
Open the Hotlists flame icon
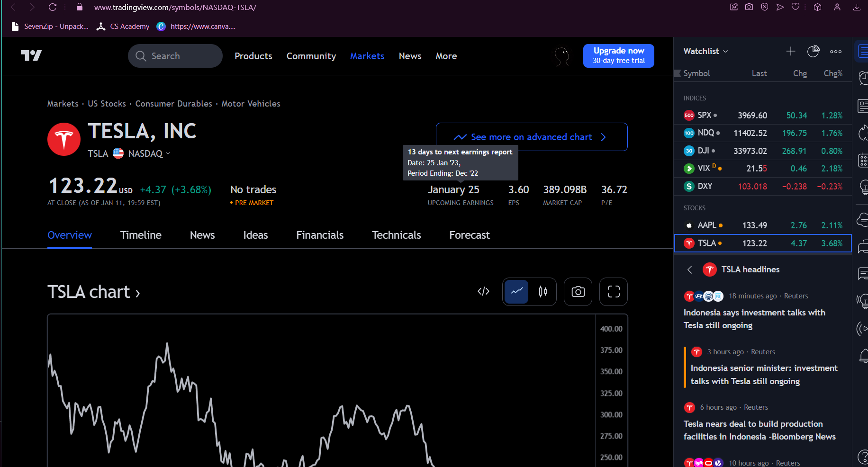pos(863,133)
